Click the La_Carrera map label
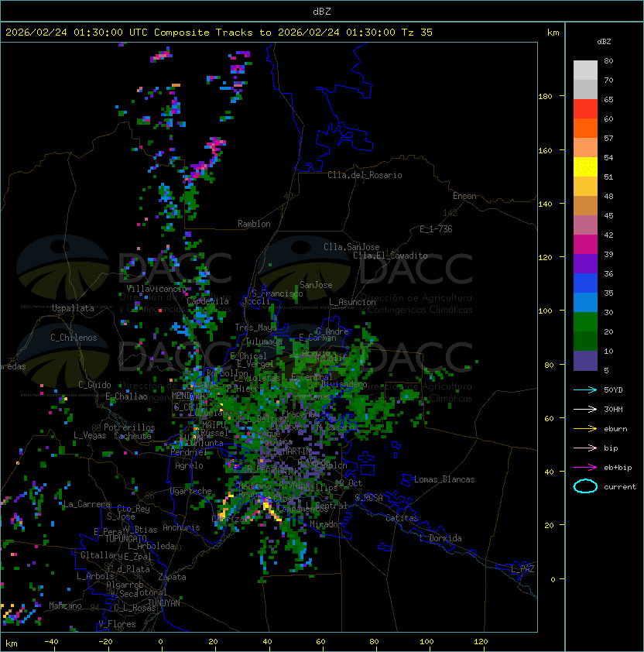 (87, 504)
